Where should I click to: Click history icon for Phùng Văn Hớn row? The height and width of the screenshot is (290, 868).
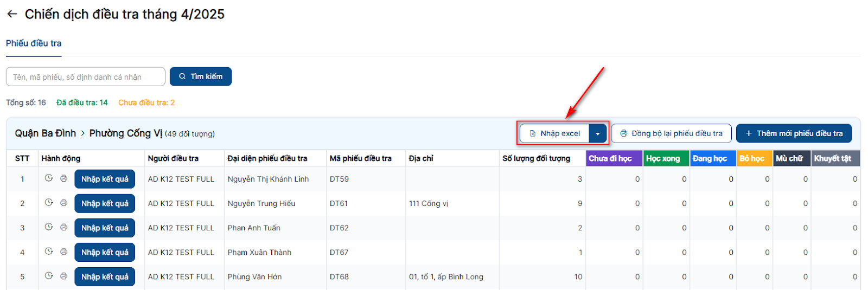49,276
